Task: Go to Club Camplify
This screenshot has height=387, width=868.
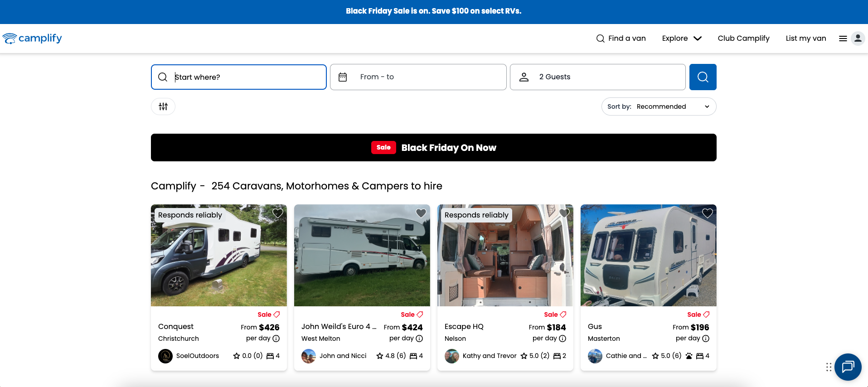Action: pos(743,39)
